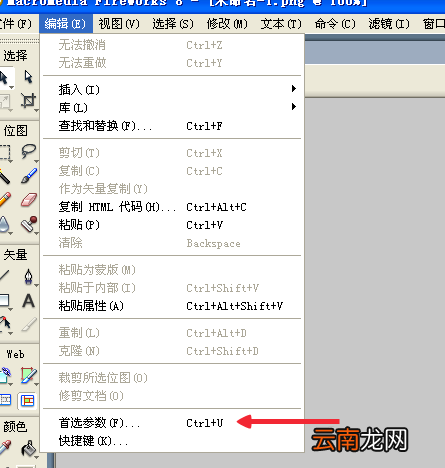
Task: Open the 滤镜(I) menu
Action: point(389,24)
